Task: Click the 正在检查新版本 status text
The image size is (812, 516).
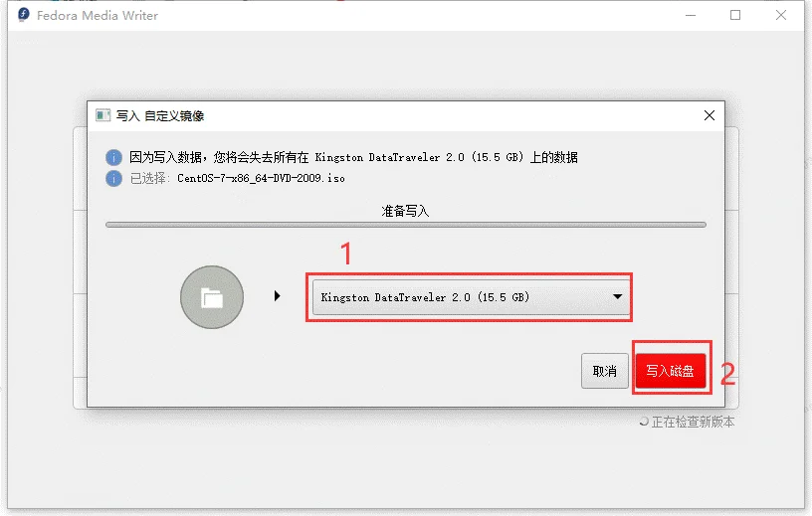Action: (693, 422)
